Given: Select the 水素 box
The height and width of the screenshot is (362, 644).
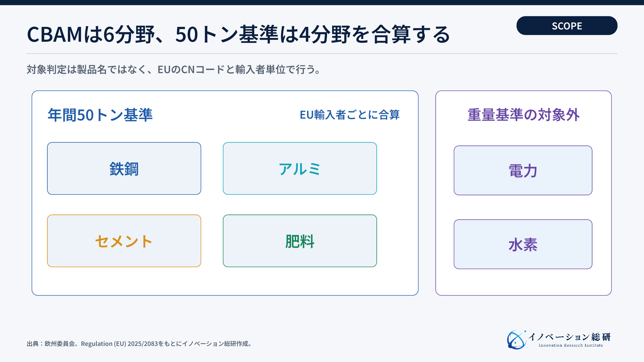Looking at the screenshot, I should point(523,244).
